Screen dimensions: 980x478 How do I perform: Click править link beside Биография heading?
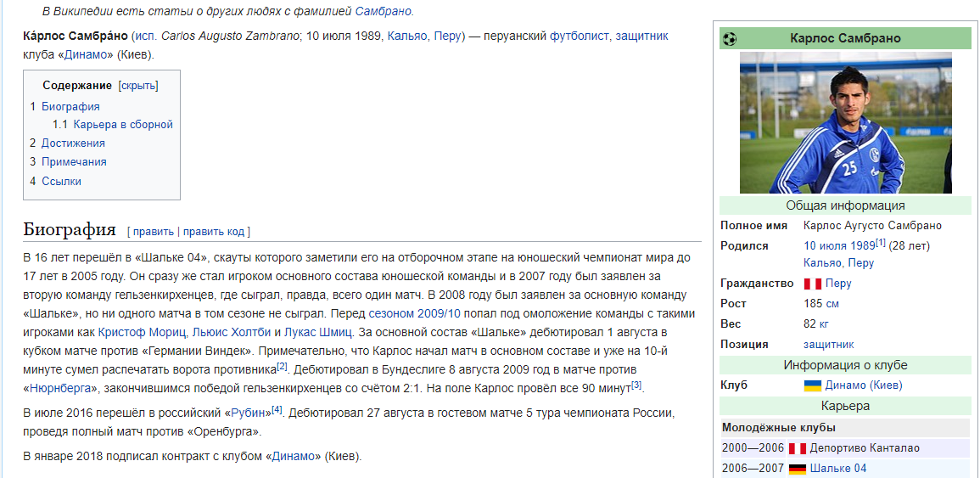point(153,232)
